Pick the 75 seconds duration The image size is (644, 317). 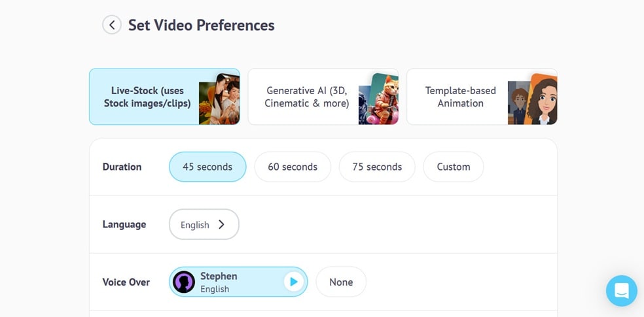(377, 167)
